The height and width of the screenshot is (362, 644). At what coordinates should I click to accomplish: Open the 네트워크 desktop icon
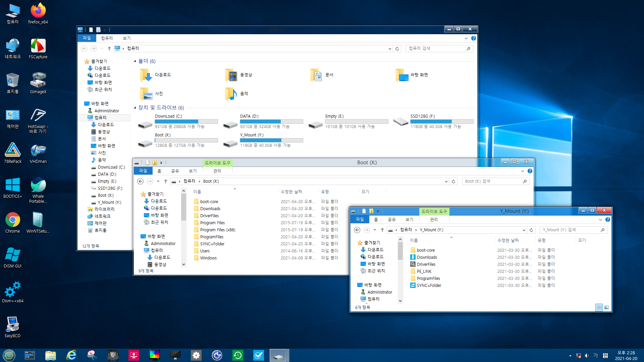tap(13, 49)
